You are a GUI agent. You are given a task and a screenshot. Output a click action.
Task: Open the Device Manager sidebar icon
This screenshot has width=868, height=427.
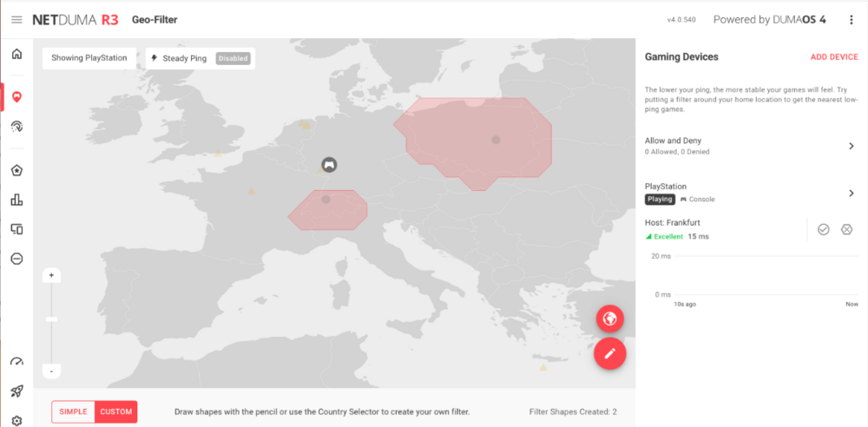click(x=16, y=229)
